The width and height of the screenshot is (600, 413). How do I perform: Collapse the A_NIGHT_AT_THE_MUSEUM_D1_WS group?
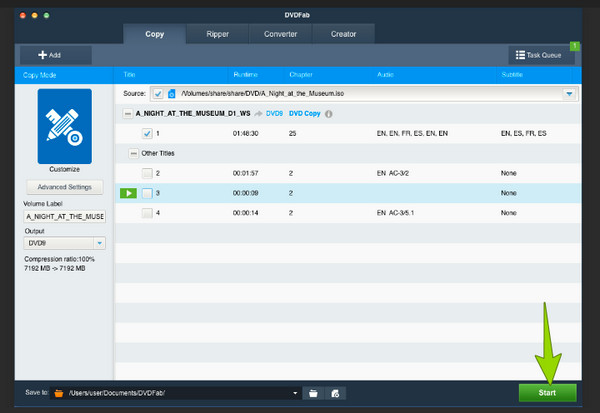pyautogui.click(x=127, y=114)
